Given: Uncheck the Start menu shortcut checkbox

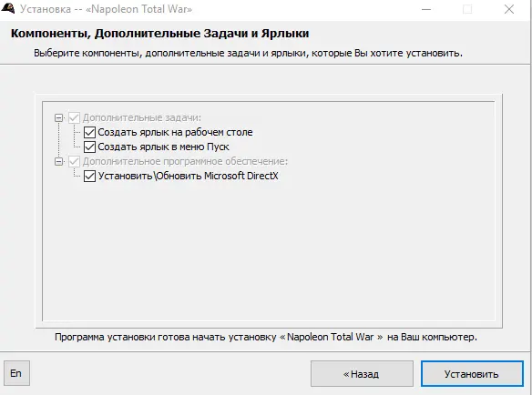Looking at the screenshot, I should pos(89,147).
